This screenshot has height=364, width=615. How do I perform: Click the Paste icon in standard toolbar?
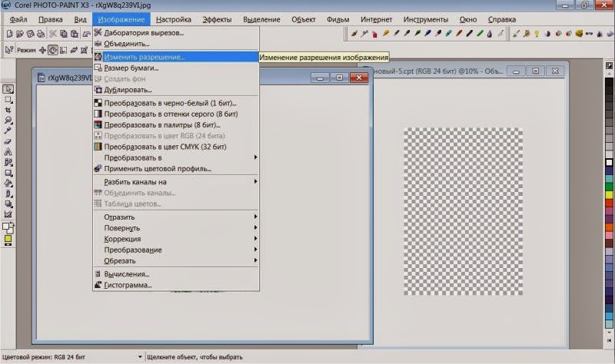[x=74, y=34]
